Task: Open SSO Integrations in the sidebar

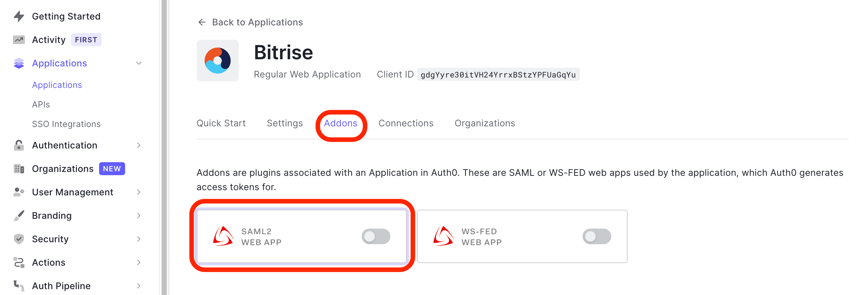Action: pos(66,124)
